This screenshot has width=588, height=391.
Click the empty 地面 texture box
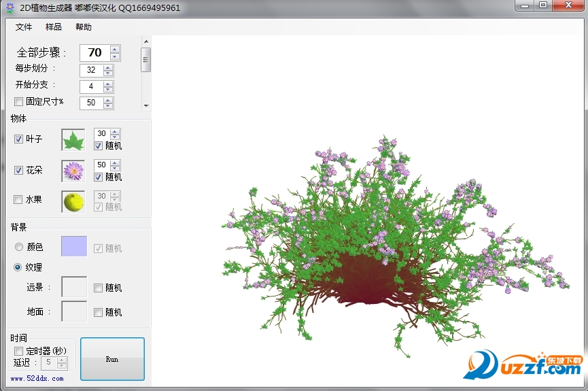pos(74,311)
